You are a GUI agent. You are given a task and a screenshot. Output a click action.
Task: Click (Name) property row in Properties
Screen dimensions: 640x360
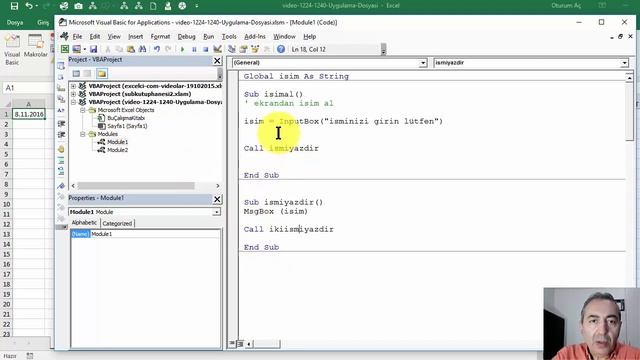coord(146,234)
